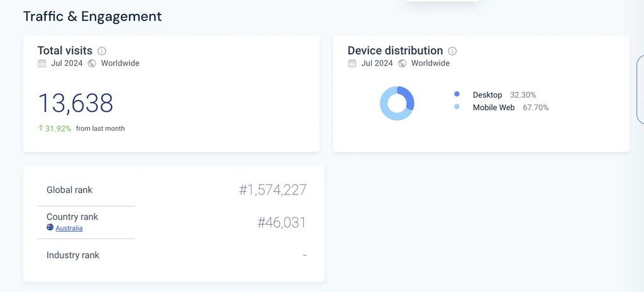Click Jul 2024 in Device distribution card

(377, 64)
